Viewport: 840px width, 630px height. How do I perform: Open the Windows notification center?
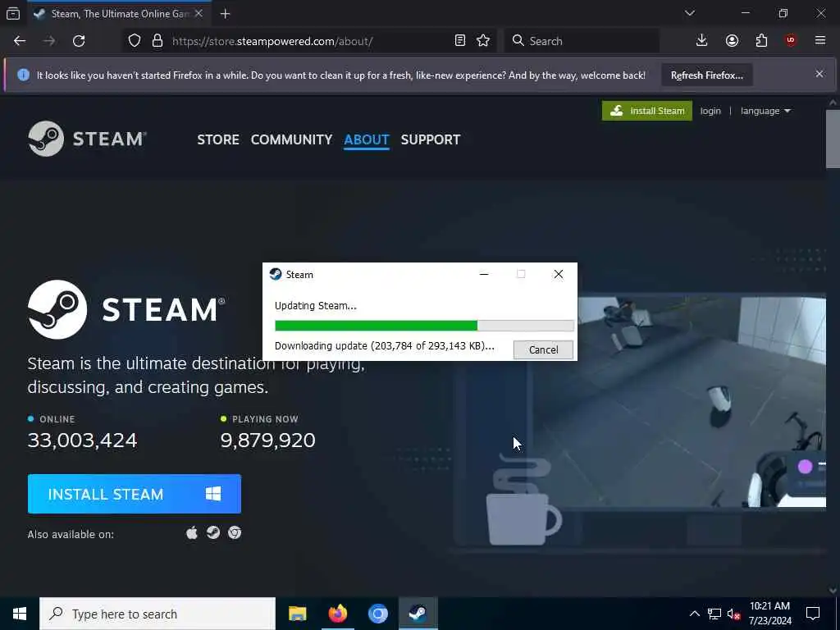click(813, 614)
